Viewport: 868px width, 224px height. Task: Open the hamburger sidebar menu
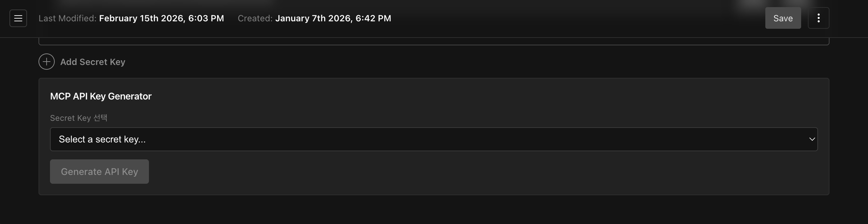pyautogui.click(x=18, y=18)
